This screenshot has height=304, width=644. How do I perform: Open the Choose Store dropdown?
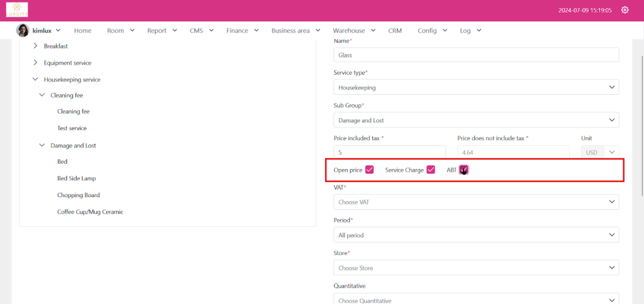coord(475,268)
